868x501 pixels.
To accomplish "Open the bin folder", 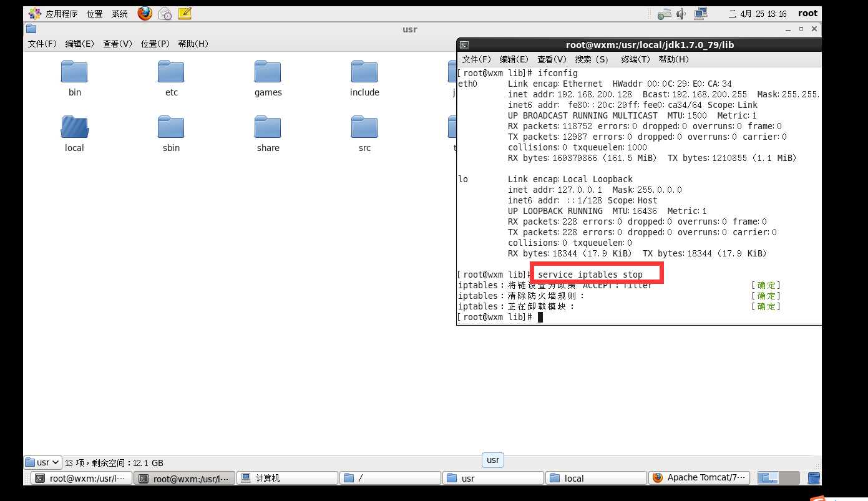I will point(74,79).
